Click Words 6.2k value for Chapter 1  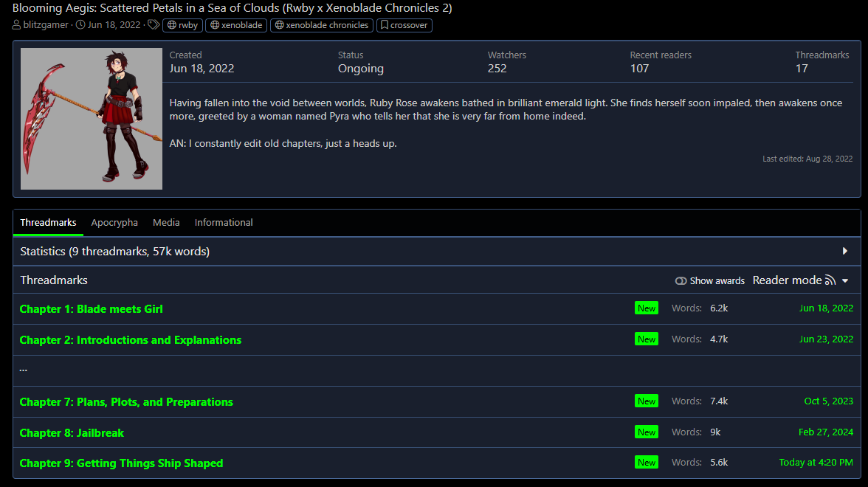719,308
